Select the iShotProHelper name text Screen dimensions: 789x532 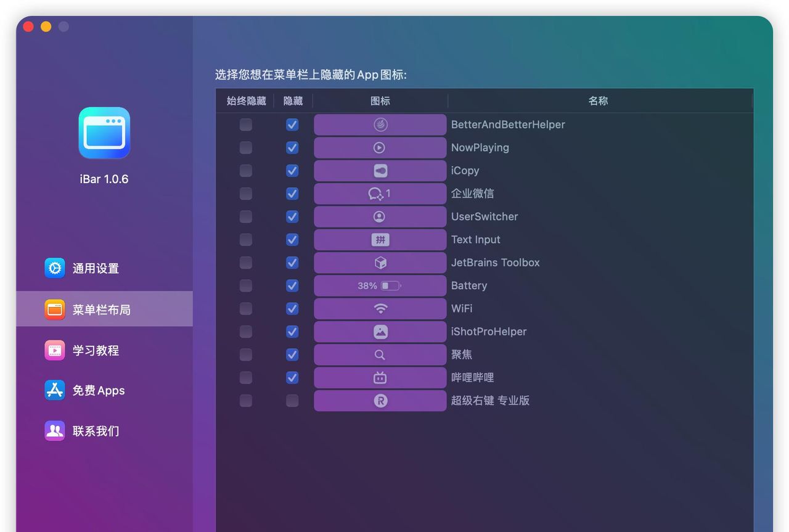[489, 332]
